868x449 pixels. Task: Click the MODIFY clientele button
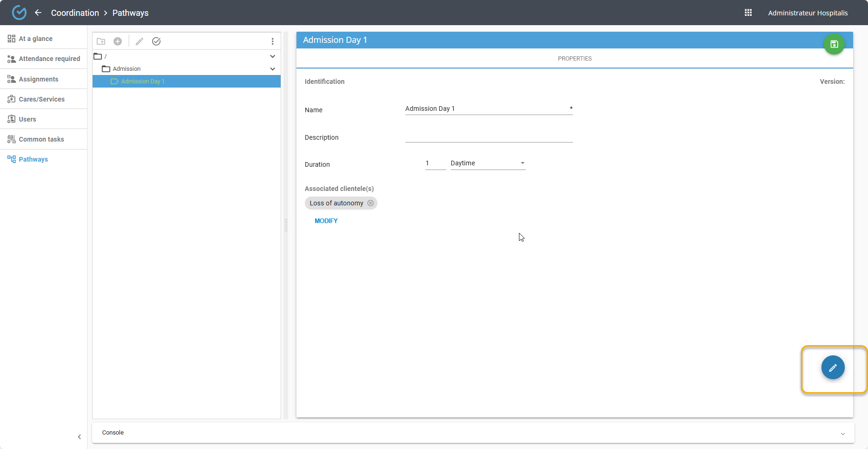click(326, 221)
